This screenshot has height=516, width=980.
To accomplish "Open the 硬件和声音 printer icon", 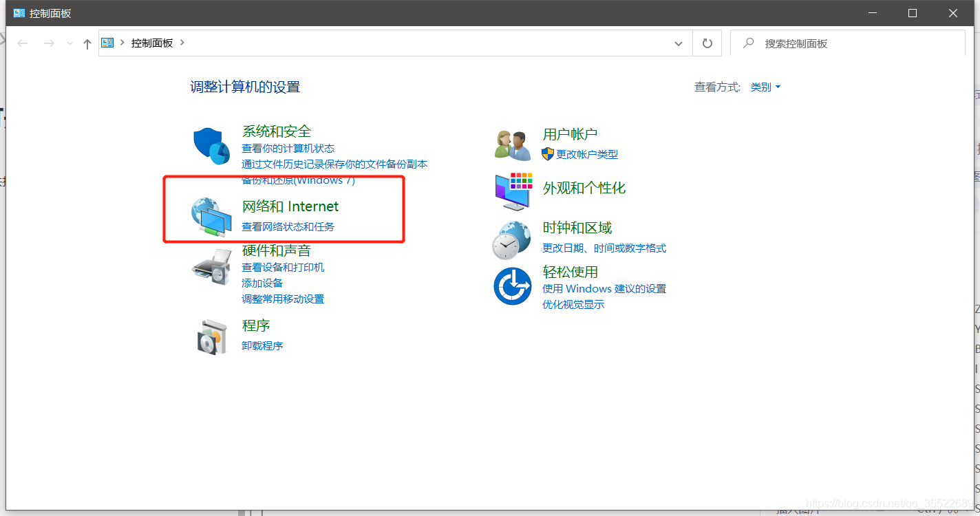I will [x=211, y=267].
